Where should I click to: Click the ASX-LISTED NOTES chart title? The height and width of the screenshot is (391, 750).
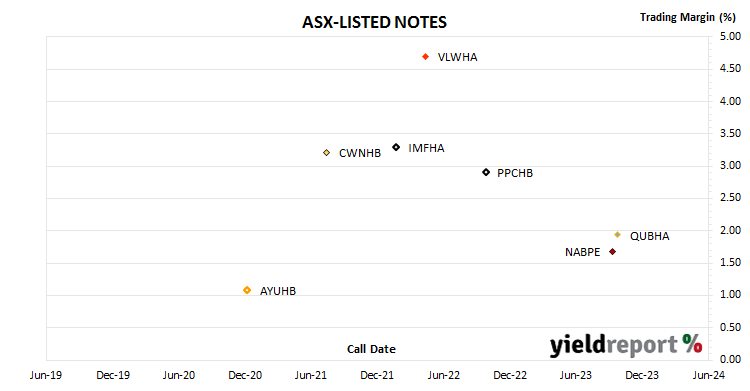pyautogui.click(x=374, y=22)
